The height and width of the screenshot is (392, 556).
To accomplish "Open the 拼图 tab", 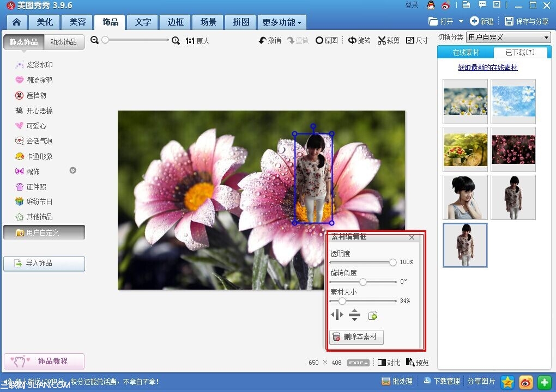I will [241, 22].
